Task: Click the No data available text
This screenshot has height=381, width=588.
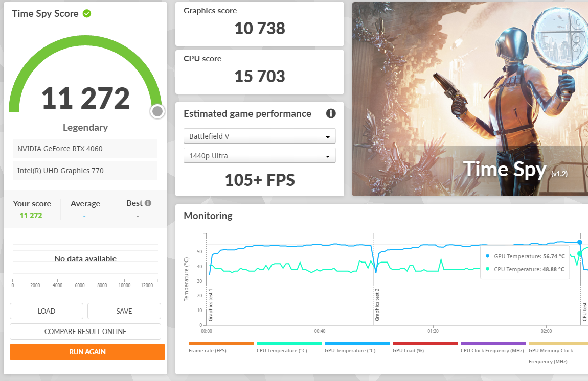Action: click(x=85, y=259)
